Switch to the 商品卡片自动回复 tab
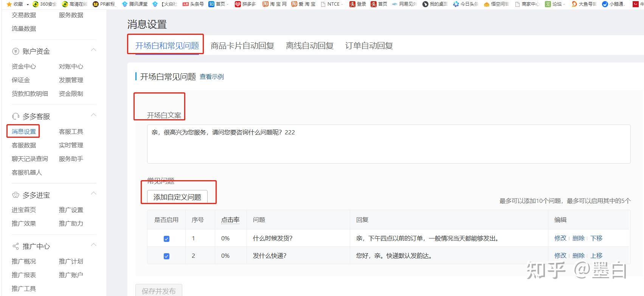Viewport: 644px width, 296px height. click(x=242, y=46)
